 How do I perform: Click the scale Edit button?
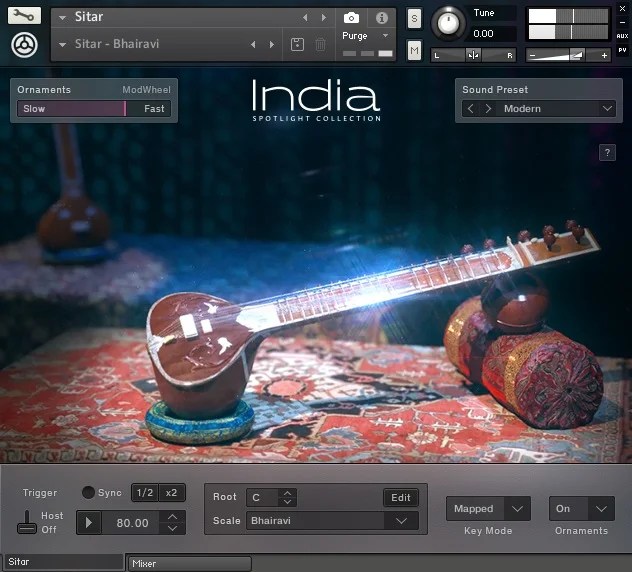[x=401, y=497]
